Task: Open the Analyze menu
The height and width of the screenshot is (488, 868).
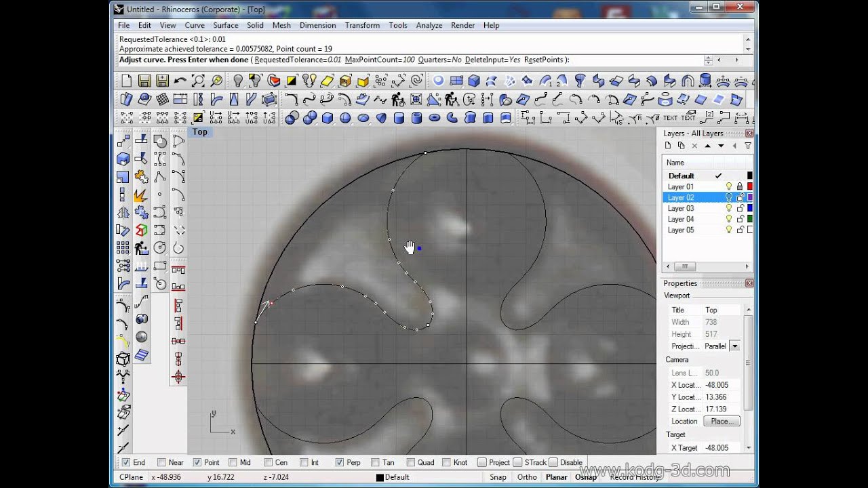Action: 429,25
